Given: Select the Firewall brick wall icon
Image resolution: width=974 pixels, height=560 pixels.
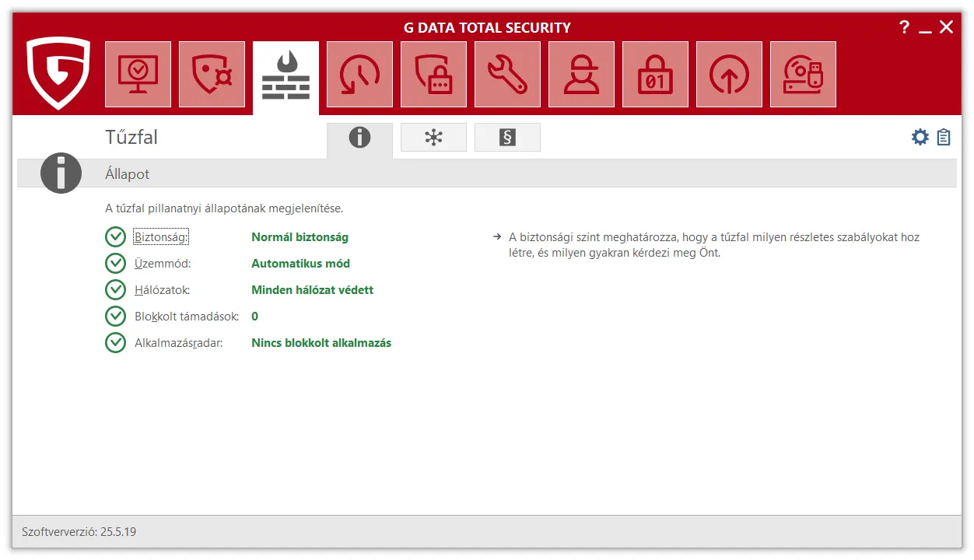Looking at the screenshot, I should pos(286,76).
